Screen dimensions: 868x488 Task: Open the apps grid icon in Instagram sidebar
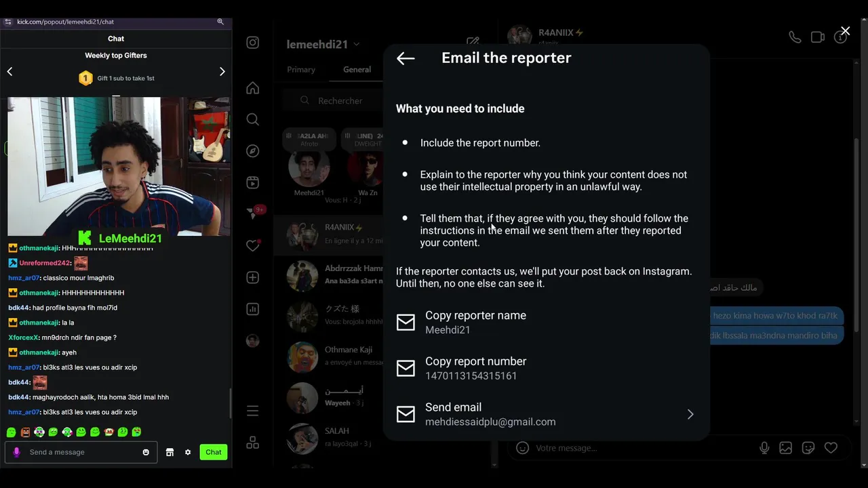(x=253, y=443)
